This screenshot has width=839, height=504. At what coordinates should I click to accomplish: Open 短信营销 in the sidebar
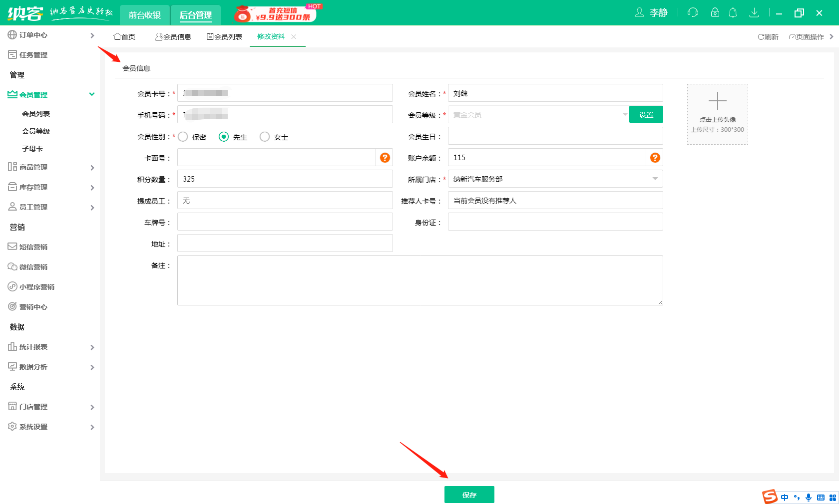click(34, 247)
